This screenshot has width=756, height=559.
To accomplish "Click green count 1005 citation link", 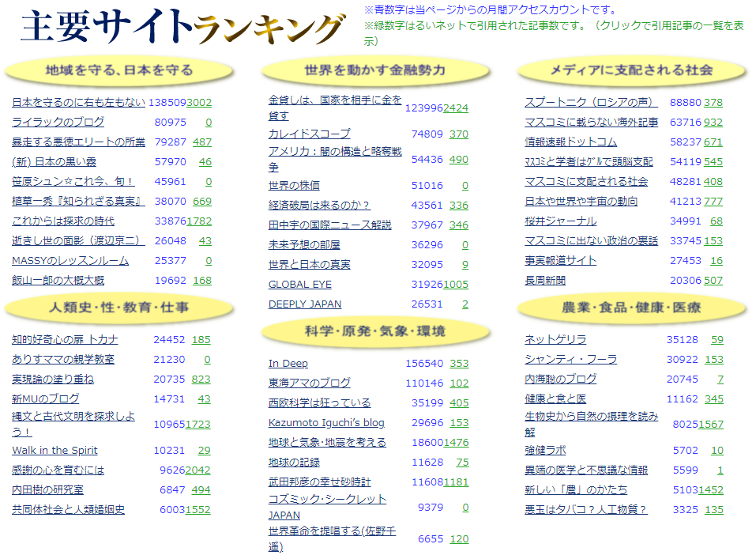I will pyautogui.click(x=456, y=285).
